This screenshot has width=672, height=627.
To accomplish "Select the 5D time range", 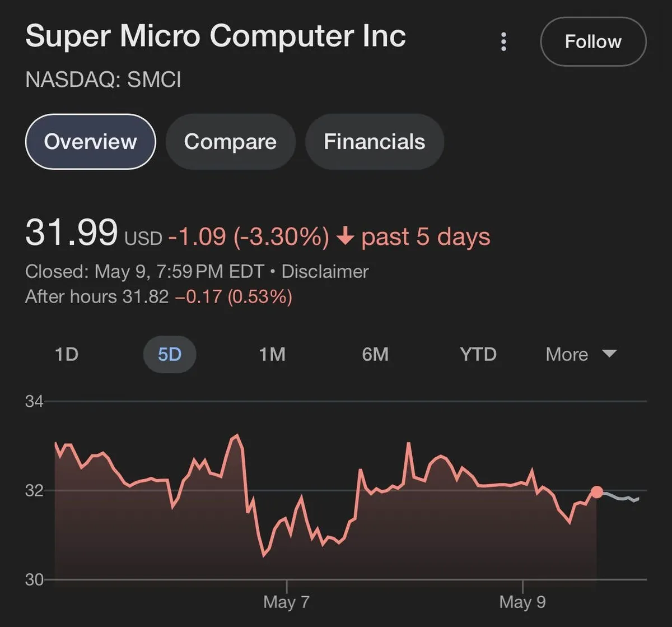I will point(170,355).
